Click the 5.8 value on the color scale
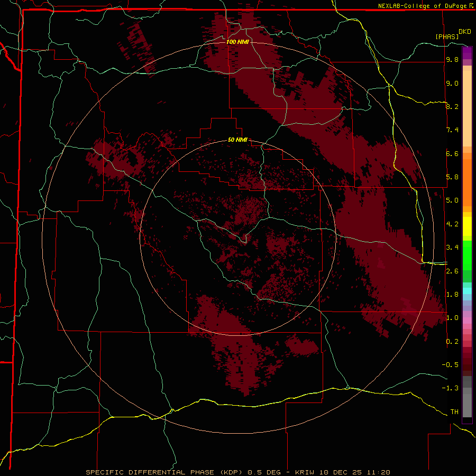The image size is (476, 476). pos(452,177)
